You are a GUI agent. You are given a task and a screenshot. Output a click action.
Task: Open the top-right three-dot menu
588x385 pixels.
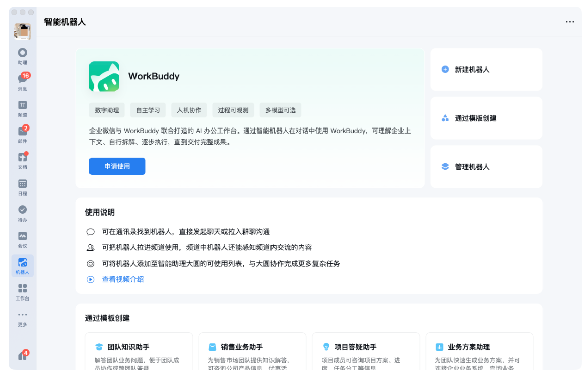coord(570,22)
